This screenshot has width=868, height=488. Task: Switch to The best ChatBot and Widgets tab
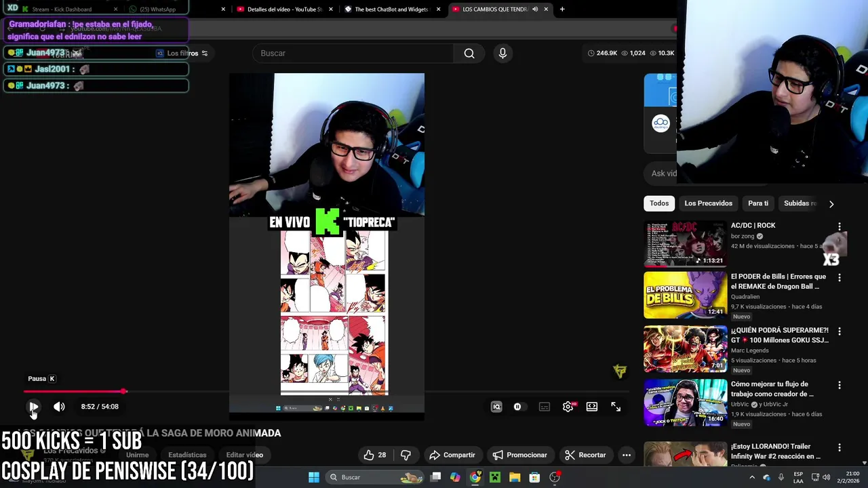click(x=392, y=9)
